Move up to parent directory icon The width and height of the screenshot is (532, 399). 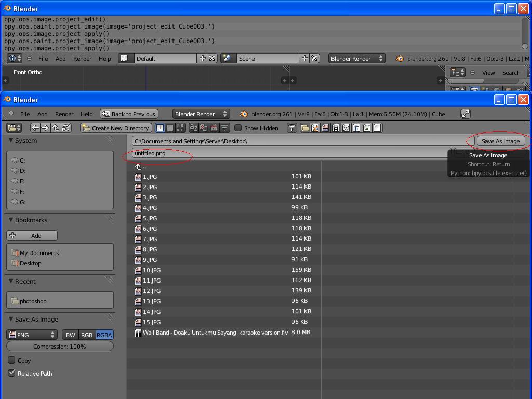pyautogui.click(x=55, y=128)
